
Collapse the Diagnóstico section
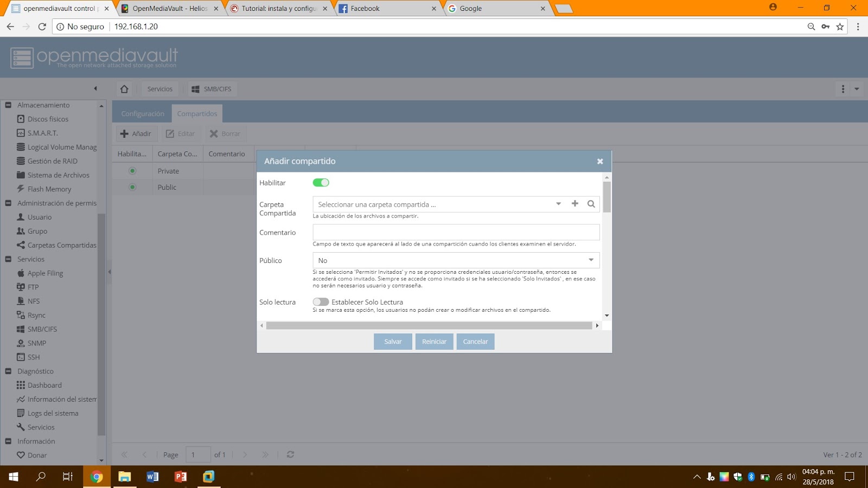tap(8, 371)
